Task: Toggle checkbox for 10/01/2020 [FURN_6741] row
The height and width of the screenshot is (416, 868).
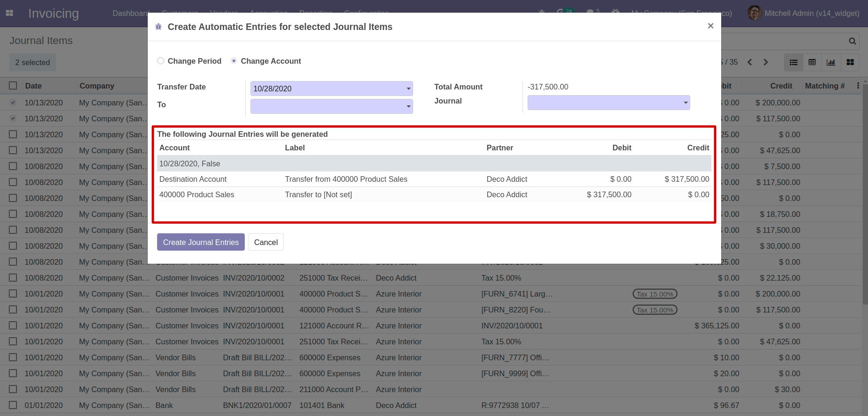Action: pos(13,294)
